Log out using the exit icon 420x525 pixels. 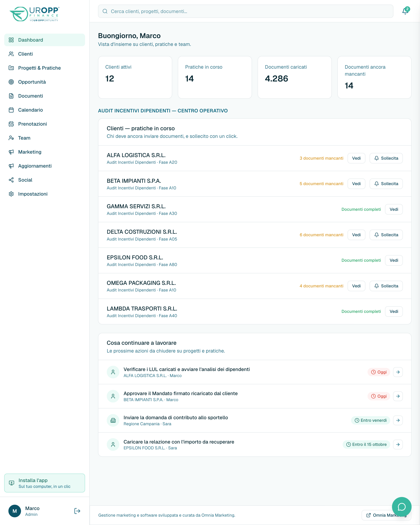(77, 511)
